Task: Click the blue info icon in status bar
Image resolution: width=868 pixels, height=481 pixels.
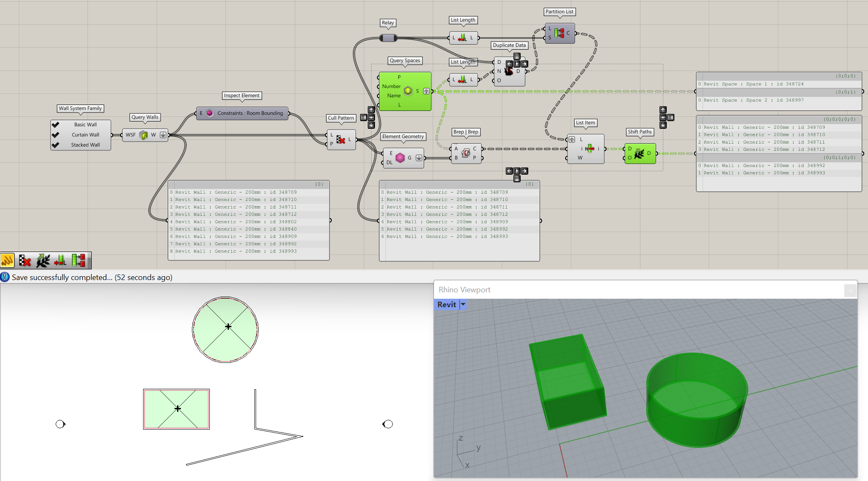Action: 5,277
